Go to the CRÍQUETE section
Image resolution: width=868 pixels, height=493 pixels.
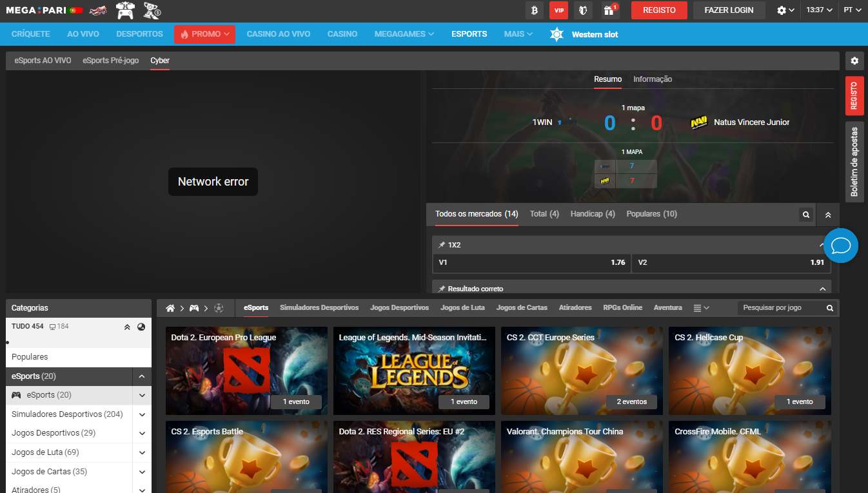(31, 34)
